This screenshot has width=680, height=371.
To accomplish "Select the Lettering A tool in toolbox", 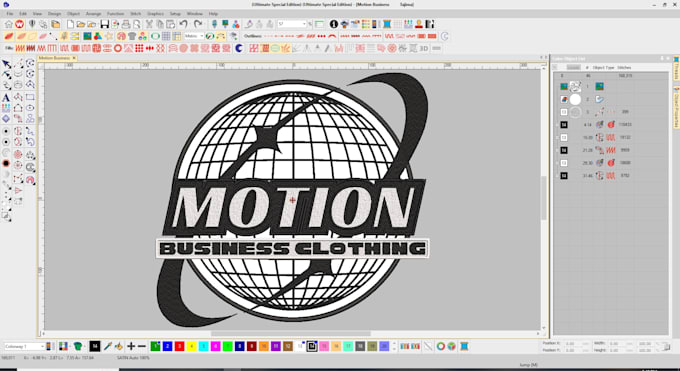I will click(x=6, y=97).
